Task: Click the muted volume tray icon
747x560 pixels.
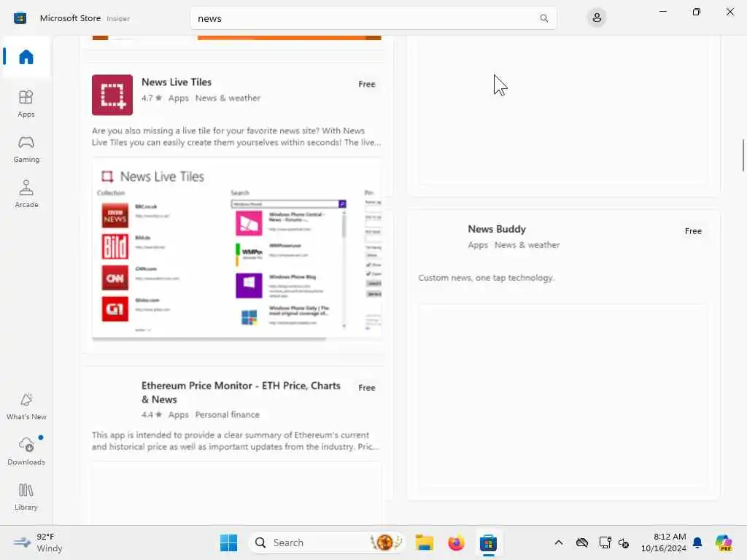Action: (x=624, y=542)
